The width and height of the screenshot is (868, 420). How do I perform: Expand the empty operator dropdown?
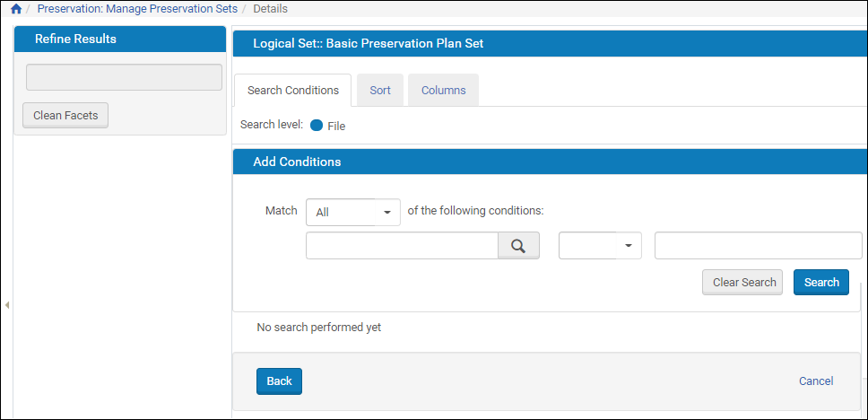pos(600,246)
